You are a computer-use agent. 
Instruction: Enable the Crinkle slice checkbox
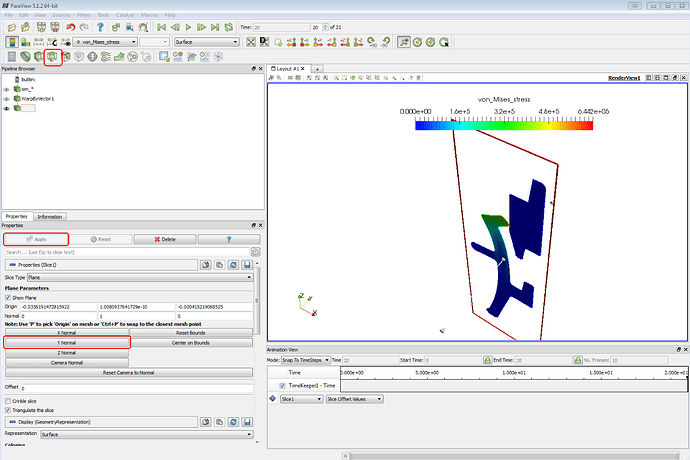click(8, 400)
